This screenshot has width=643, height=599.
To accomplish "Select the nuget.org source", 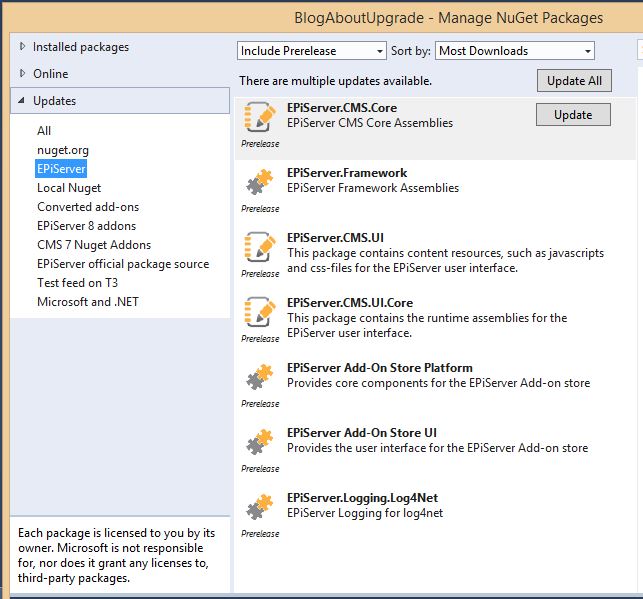I will coord(63,150).
